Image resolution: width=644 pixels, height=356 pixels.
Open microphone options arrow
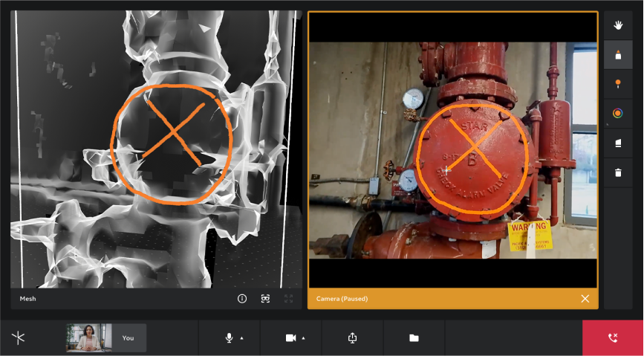(x=241, y=338)
